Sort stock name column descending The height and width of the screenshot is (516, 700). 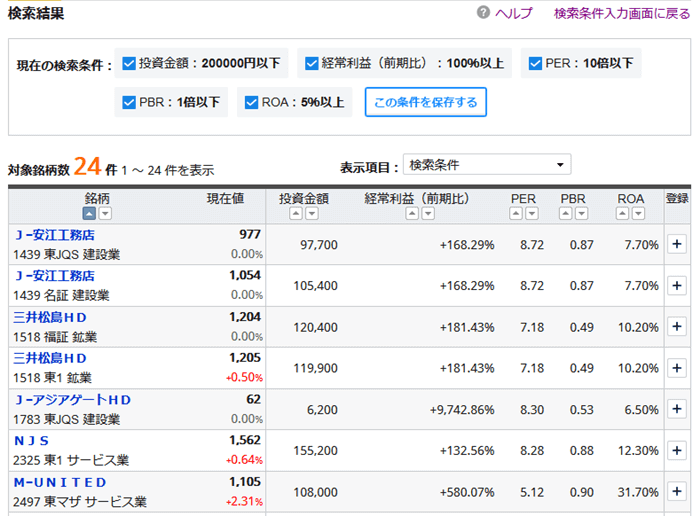pos(106,214)
